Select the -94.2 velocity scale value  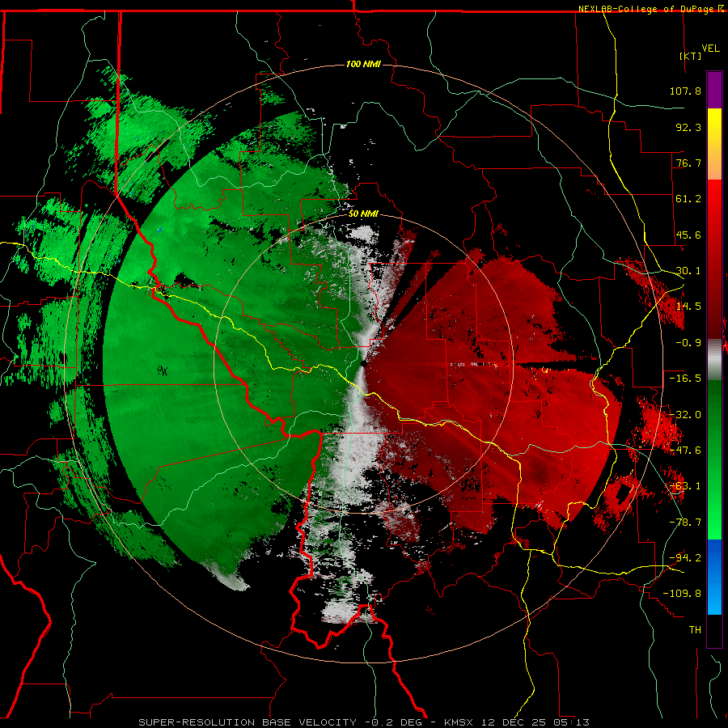pos(685,558)
